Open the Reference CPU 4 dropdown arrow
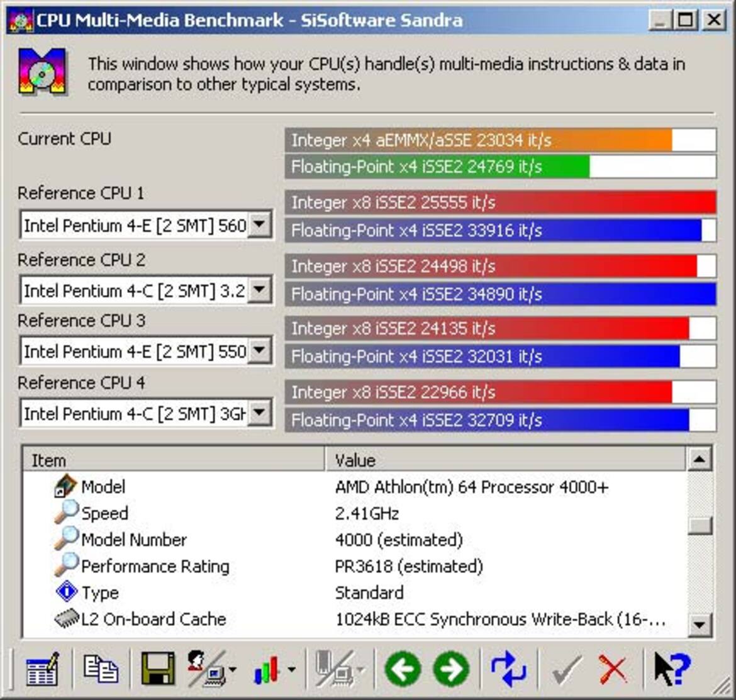 point(259,413)
